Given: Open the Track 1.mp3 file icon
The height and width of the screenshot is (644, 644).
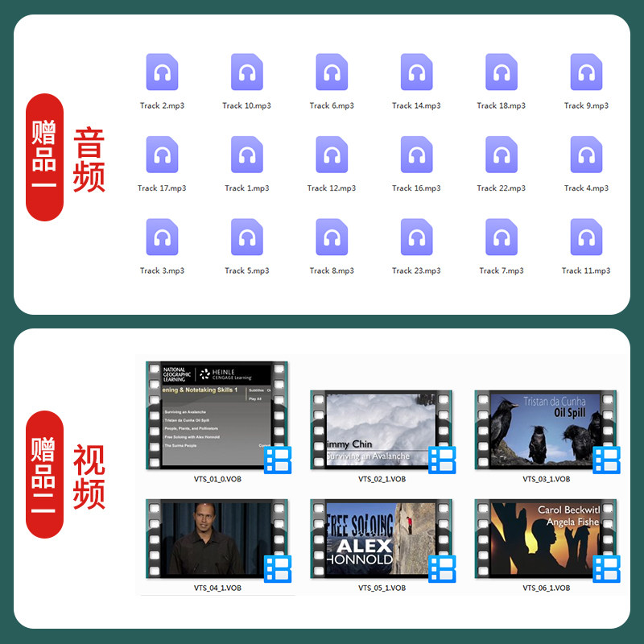Looking at the screenshot, I should [x=247, y=155].
